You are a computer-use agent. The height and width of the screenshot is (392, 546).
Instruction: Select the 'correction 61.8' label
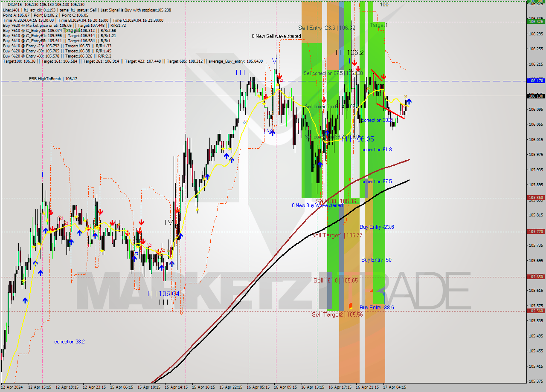[x=376, y=150]
